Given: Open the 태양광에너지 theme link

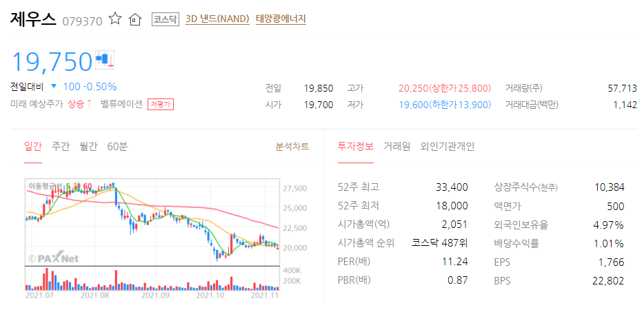Looking at the screenshot, I should point(281,19).
